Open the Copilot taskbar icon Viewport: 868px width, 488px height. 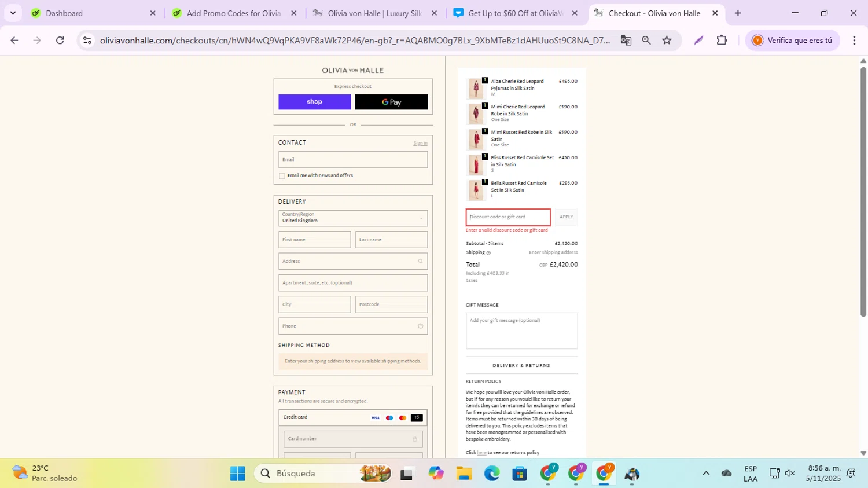click(x=436, y=474)
